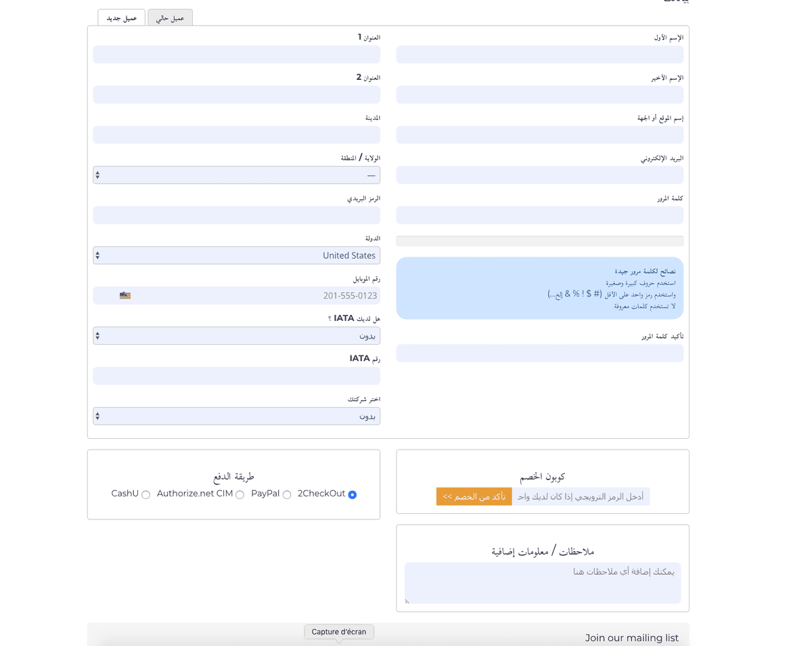
Task: Click the country flag icon in mobile field
Action: coord(125,295)
